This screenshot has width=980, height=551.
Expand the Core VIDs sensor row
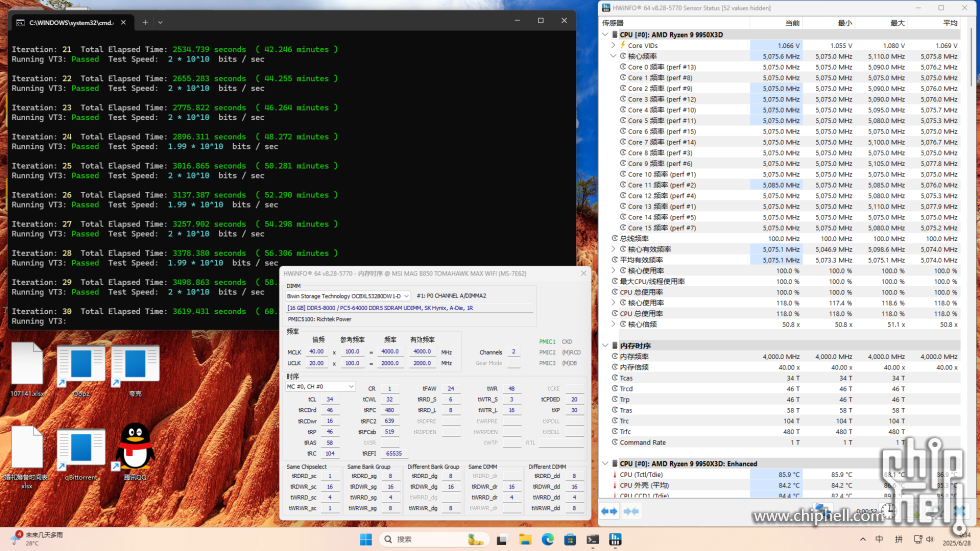click(614, 45)
